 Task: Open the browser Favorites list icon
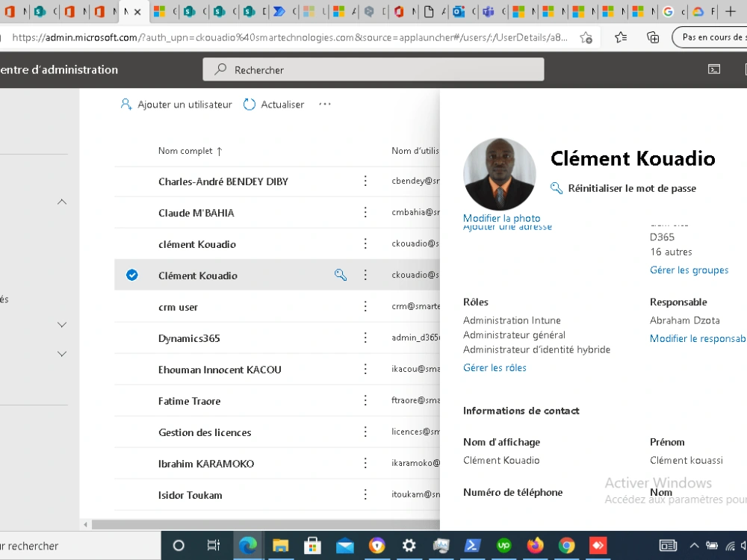tap(620, 37)
